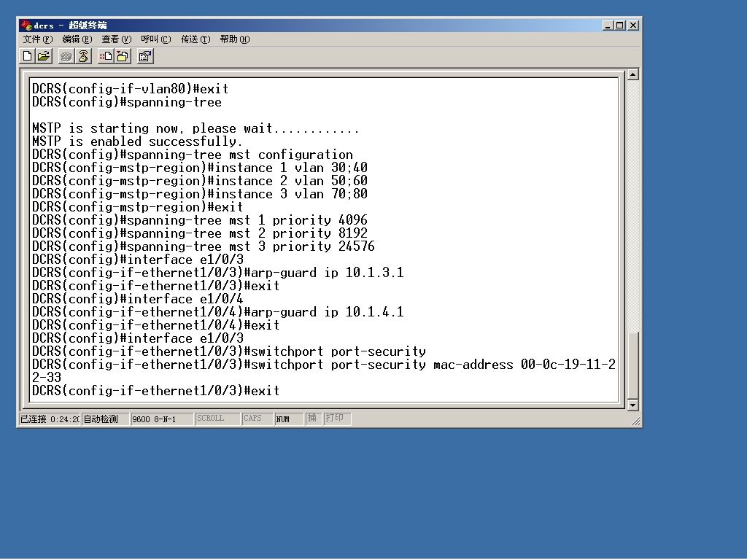The height and width of the screenshot is (560, 747).
Task: Click line 'MSTP is enabled successfully.'
Action: click(137, 141)
